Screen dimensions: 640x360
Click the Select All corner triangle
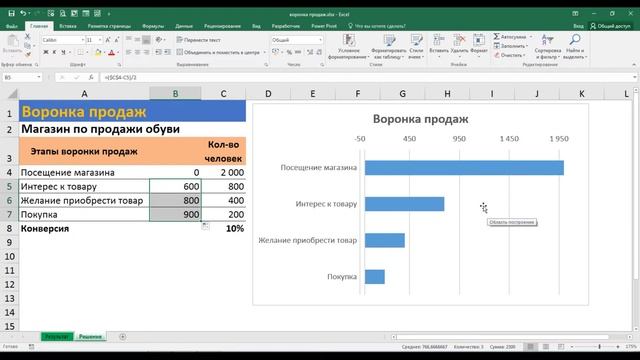point(13,94)
